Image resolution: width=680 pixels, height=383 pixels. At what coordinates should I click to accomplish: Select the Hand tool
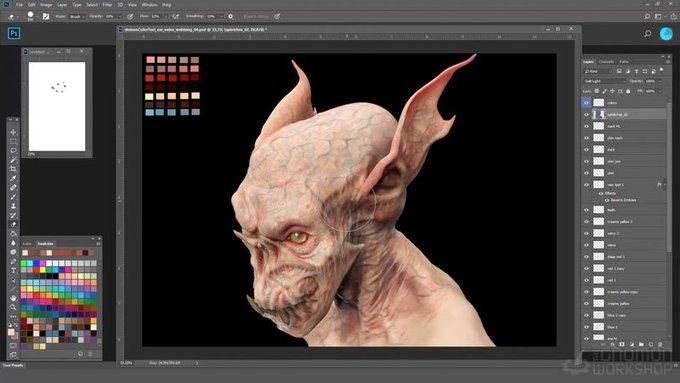(x=13, y=298)
